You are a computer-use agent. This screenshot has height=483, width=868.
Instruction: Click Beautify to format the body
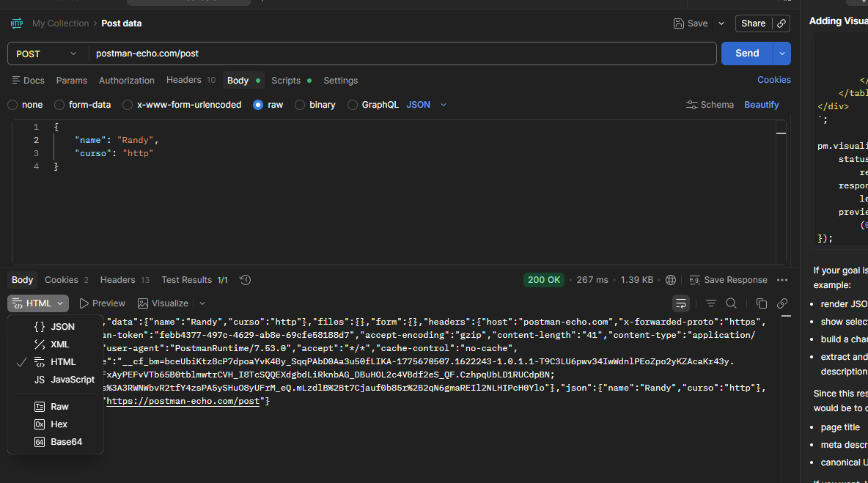(x=761, y=105)
